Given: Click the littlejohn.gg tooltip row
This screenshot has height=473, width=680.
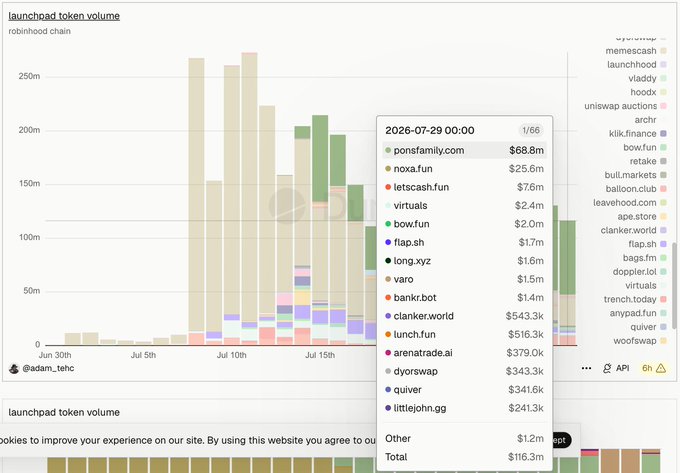Looking at the screenshot, I should tap(464, 408).
